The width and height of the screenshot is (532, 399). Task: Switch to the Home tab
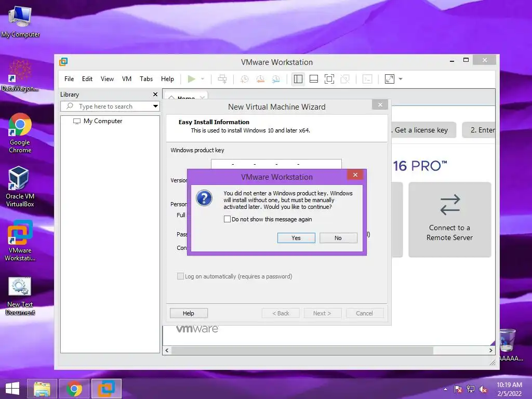coord(186,98)
